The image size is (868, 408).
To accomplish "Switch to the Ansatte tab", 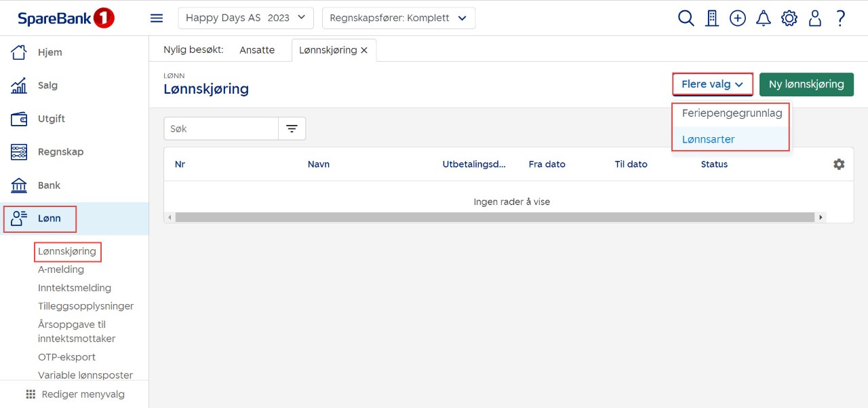I will [x=257, y=50].
